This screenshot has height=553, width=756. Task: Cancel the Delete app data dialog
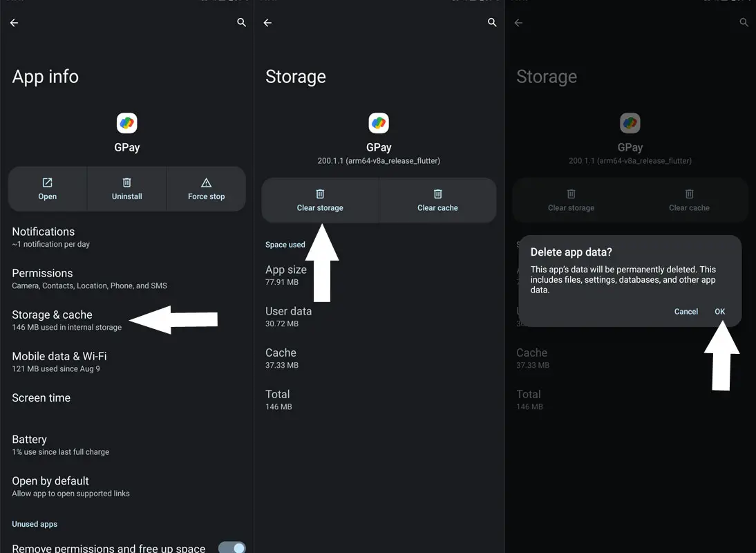tap(686, 312)
